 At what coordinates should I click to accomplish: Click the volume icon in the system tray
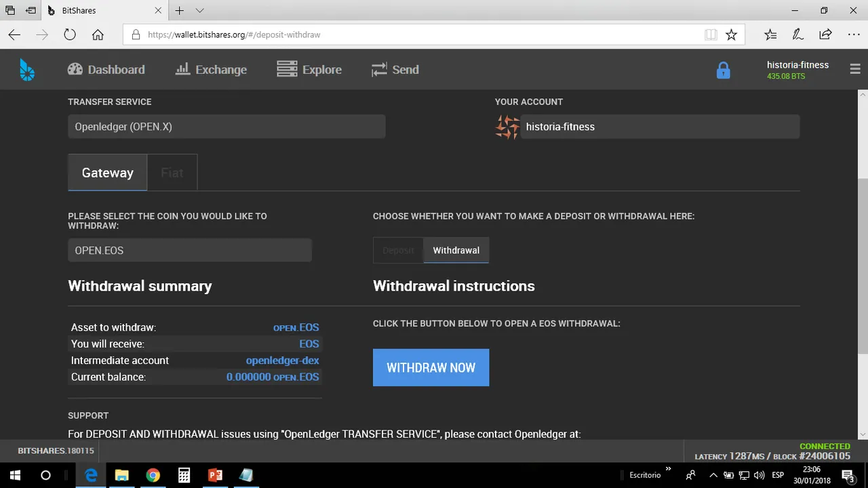click(759, 475)
